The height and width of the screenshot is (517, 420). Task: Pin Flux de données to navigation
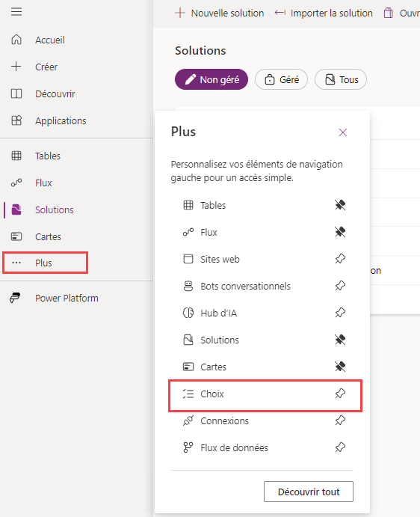(x=340, y=447)
